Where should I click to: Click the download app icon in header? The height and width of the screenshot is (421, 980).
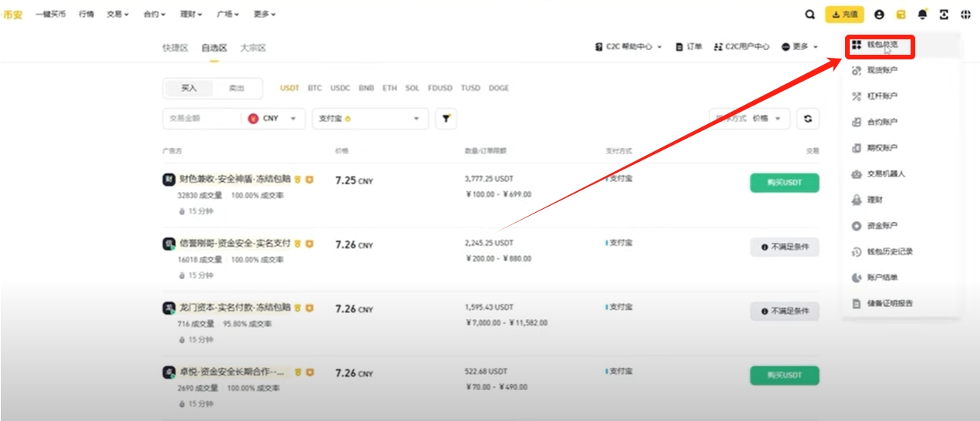tap(944, 14)
